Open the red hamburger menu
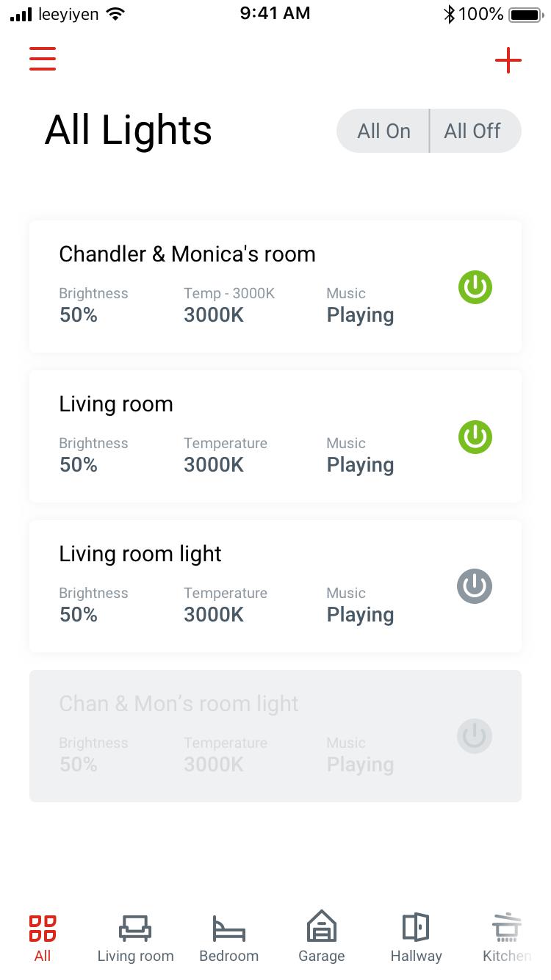 (43, 59)
